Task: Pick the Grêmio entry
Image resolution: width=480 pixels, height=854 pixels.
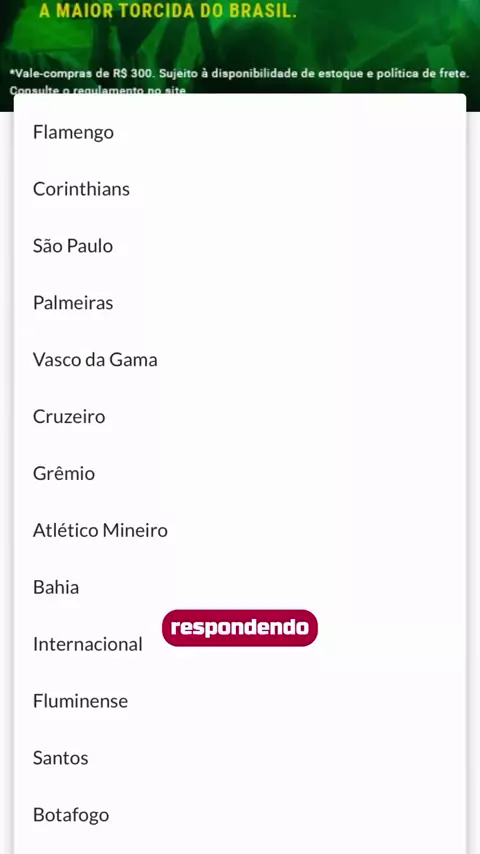Action: tap(240, 474)
